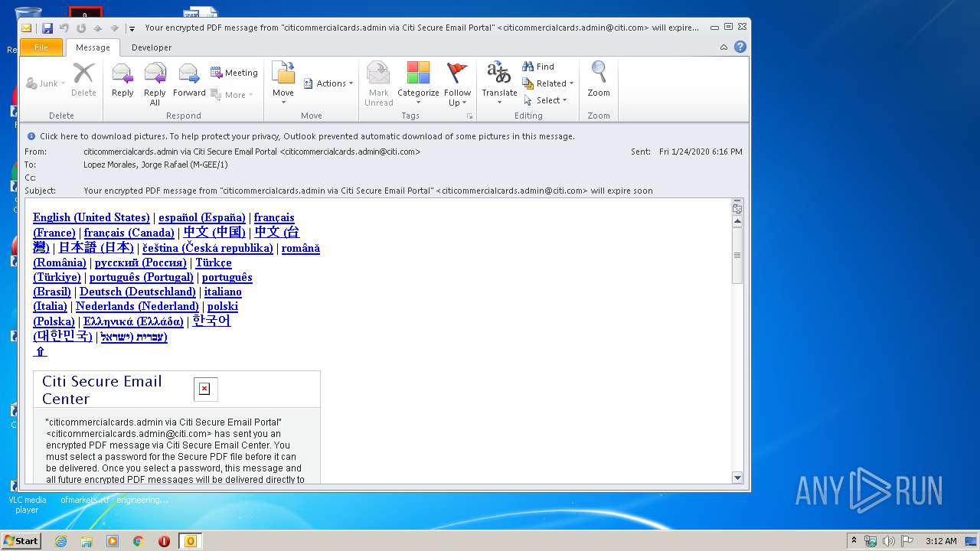The height and width of the screenshot is (551, 980).
Task: Open the Categorize color menu
Action: point(418,84)
